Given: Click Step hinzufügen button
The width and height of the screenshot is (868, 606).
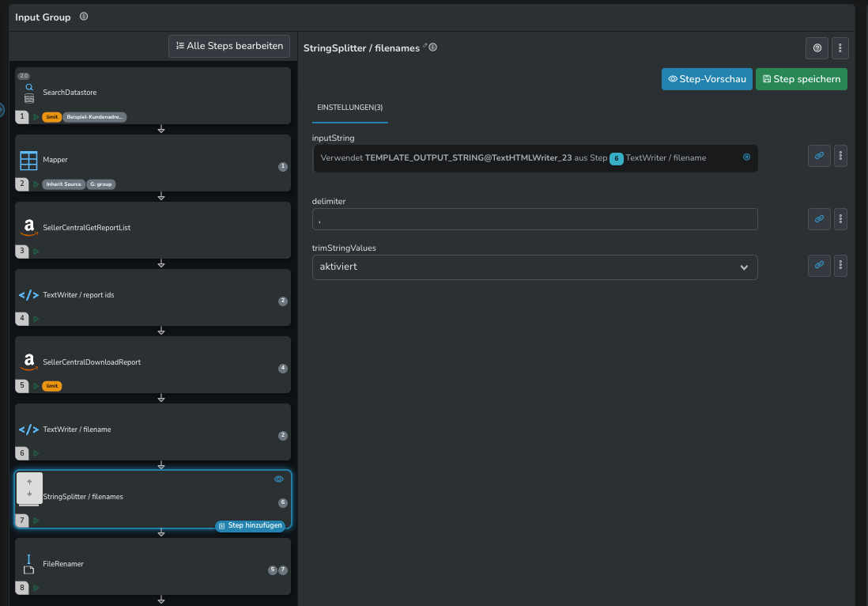Looking at the screenshot, I should [251, 525].
